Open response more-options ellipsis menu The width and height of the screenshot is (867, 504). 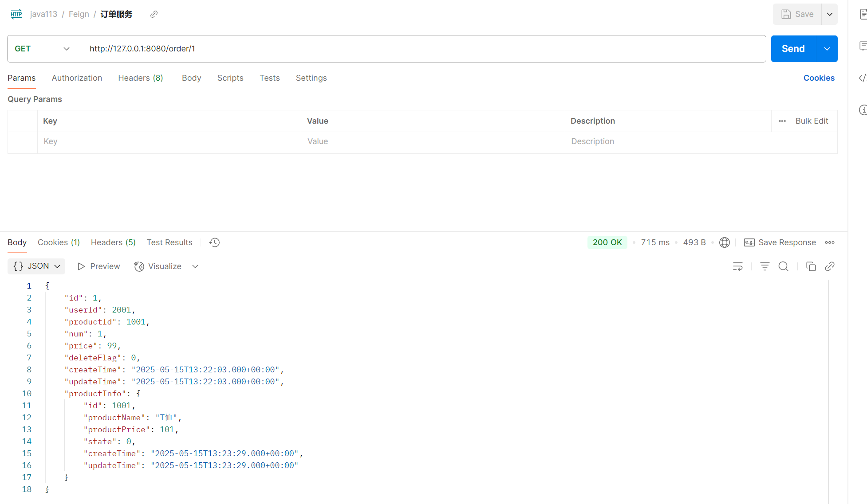pyautogui.click(x=830, y=242)
